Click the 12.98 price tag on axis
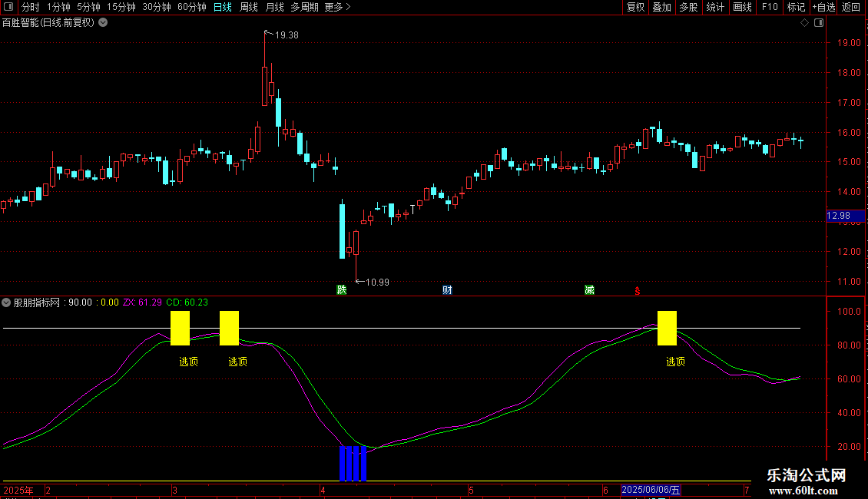 coord(845,216)
